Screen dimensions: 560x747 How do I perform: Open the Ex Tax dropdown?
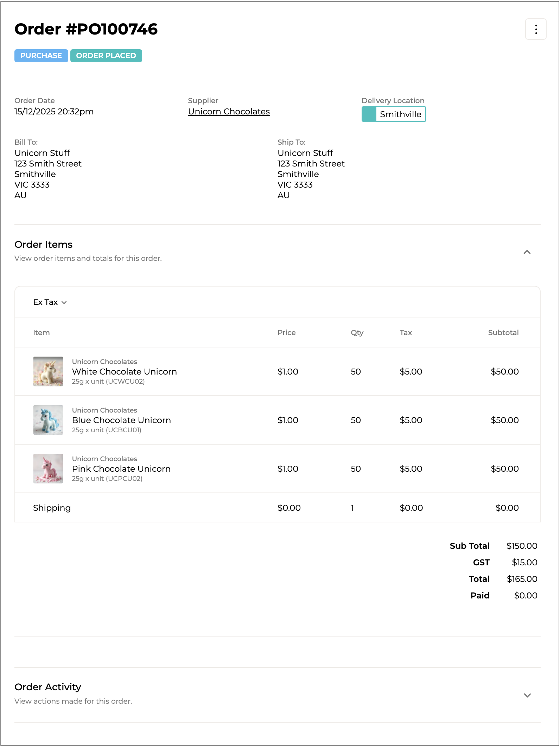[x=50, y=302]
